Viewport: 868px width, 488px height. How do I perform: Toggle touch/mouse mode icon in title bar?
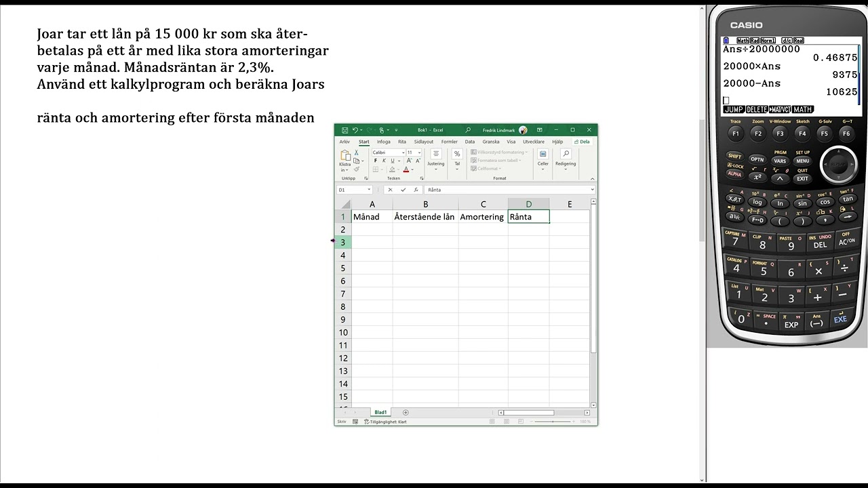point(382,130)
